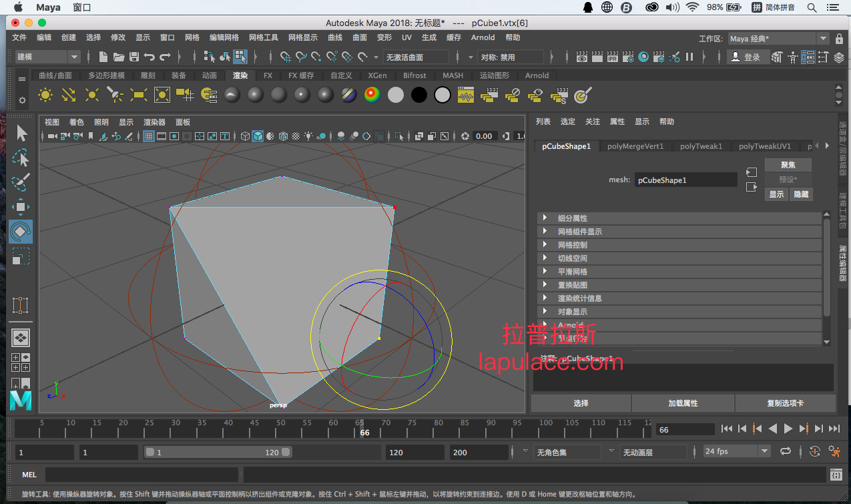The image size is (851, 504).
Task: Toggle Modeling Toolkit sidebar button
Action: point(777,57)
